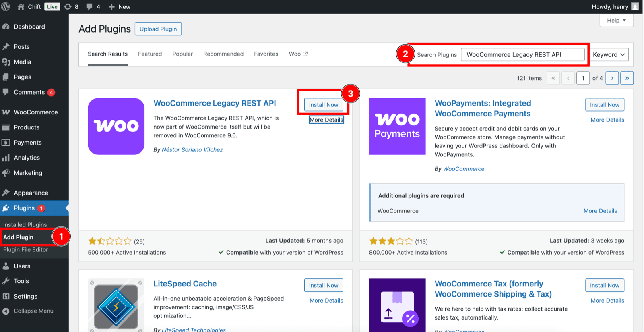The width and height of the screenshot is (644, 332).
Task: Click the Media sidebar icon
Action: point(6,62)
